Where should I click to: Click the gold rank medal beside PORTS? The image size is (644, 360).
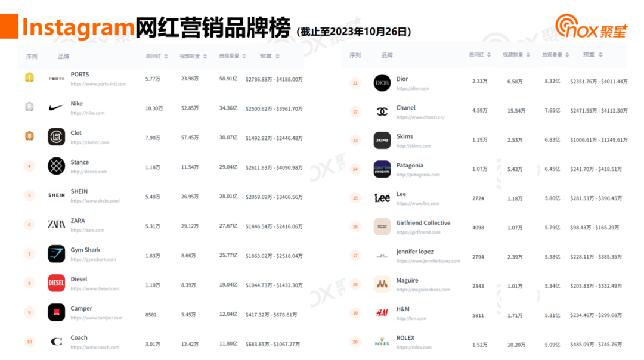point(29,77)
